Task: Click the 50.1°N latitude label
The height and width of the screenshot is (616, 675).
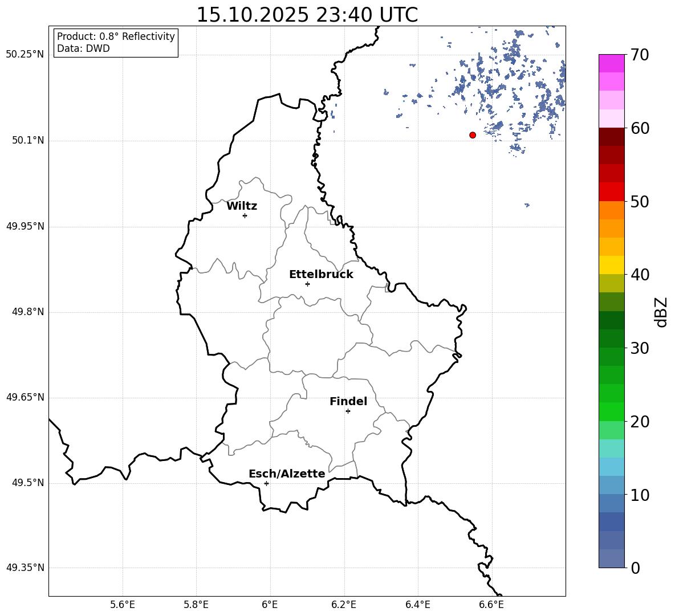Action: [x=27, y=141]
